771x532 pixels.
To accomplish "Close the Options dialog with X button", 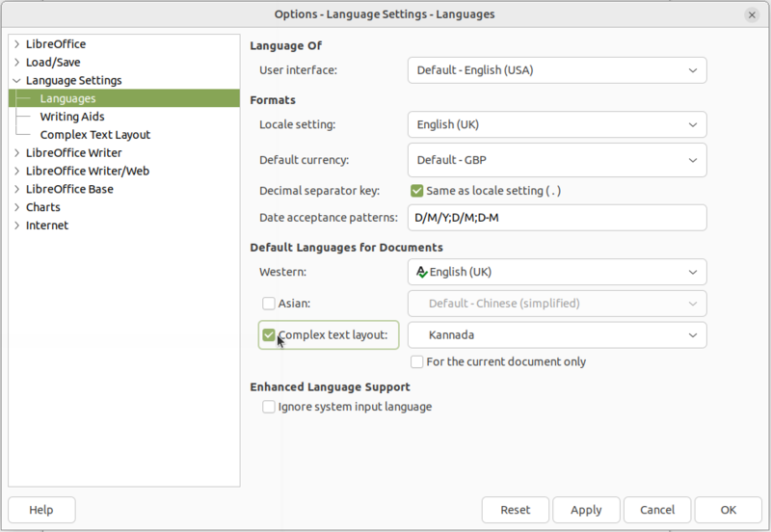I will pos(752,14).
